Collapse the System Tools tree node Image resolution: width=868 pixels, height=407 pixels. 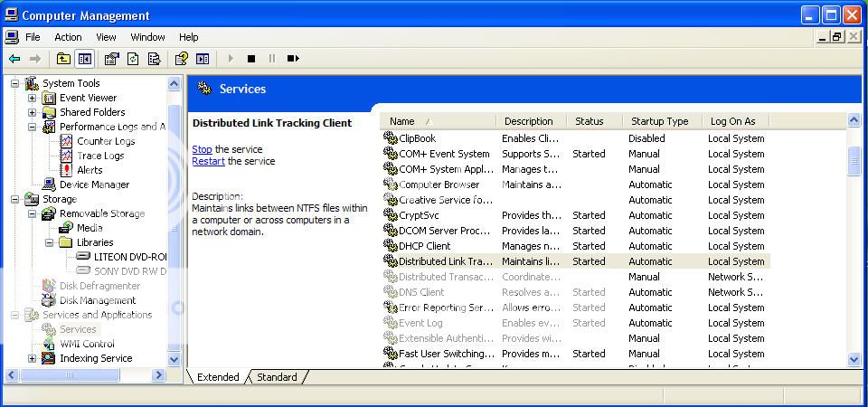pos(15,83)
